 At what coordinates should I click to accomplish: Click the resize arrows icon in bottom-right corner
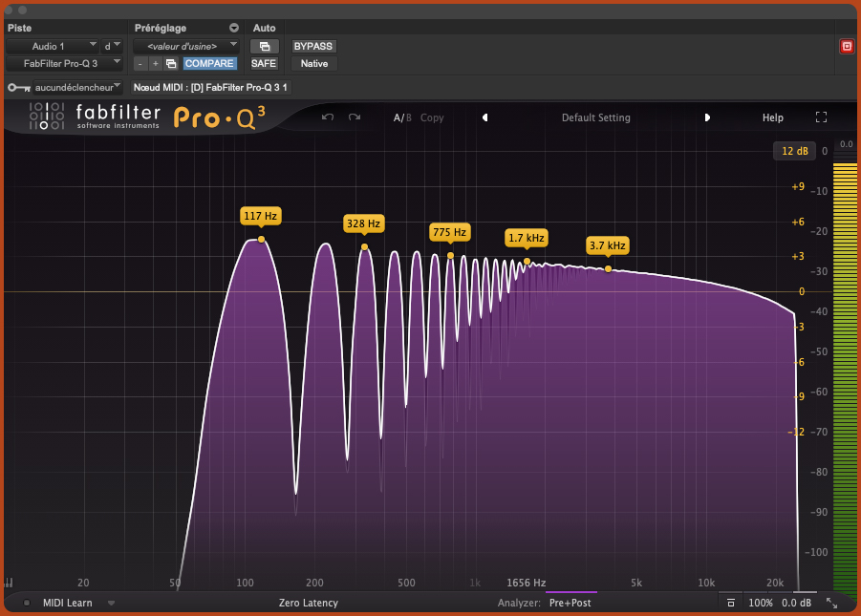[x=831, y=604]
